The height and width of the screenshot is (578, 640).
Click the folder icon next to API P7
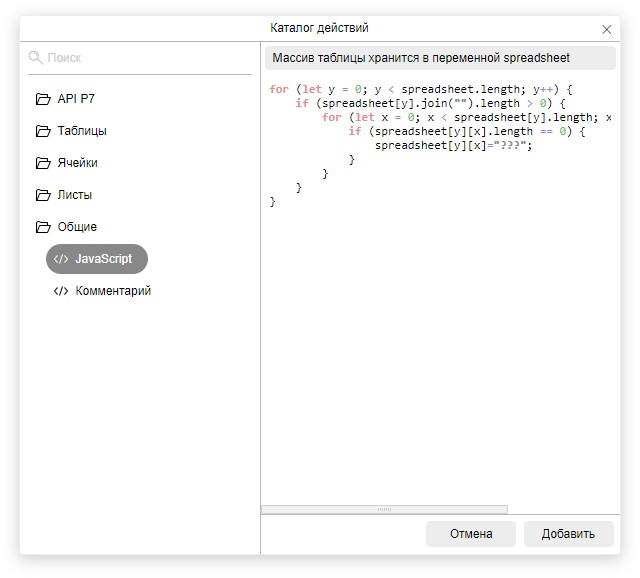pos(43,99)
